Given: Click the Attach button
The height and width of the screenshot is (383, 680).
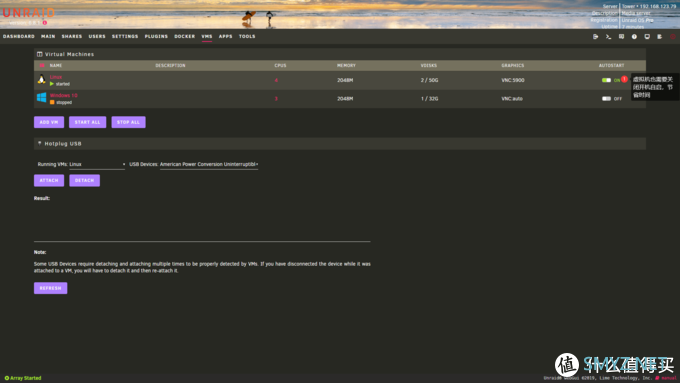Looking at the screenshot, I should [x=49, y=180].
